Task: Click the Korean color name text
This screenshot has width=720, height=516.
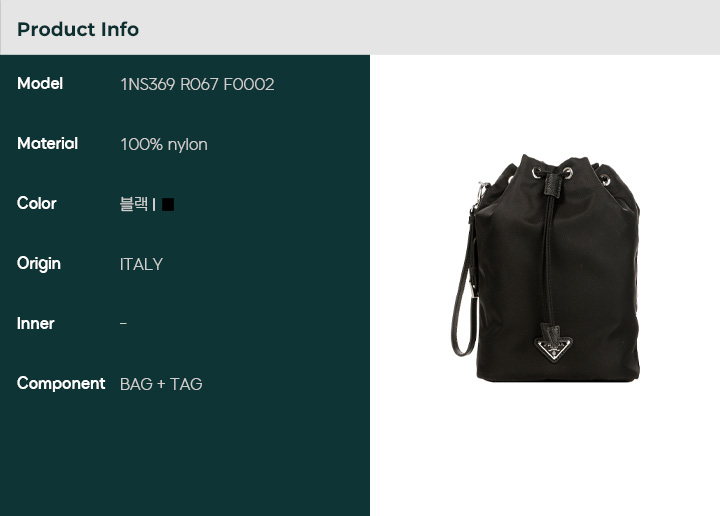Action: coord(134,204)
